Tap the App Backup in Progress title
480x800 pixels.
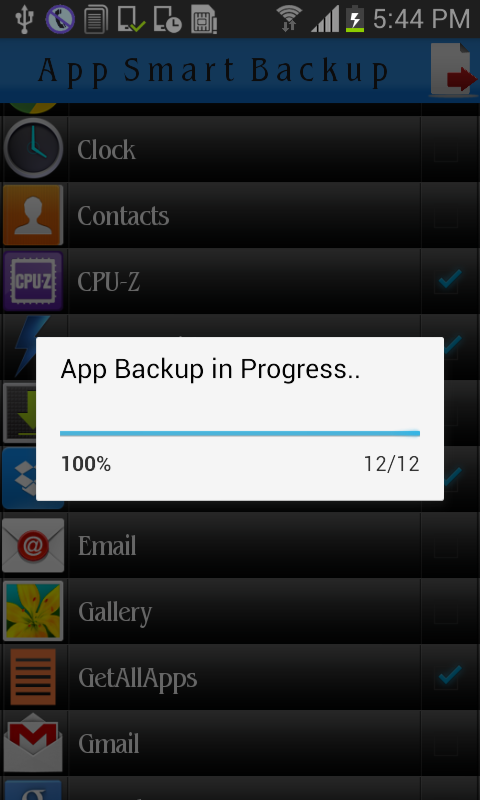click(x=210, y=370)
